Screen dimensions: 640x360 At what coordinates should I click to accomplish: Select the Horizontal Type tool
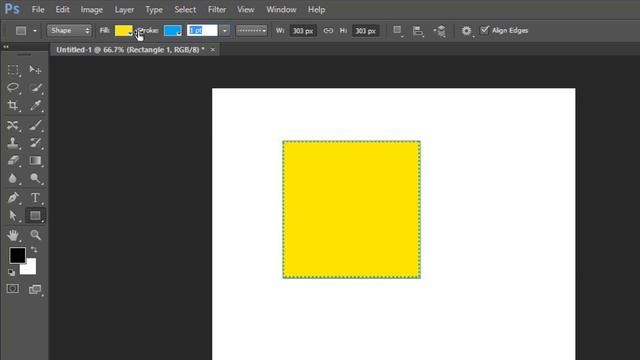pyautogui.click(x=36, y=198)
